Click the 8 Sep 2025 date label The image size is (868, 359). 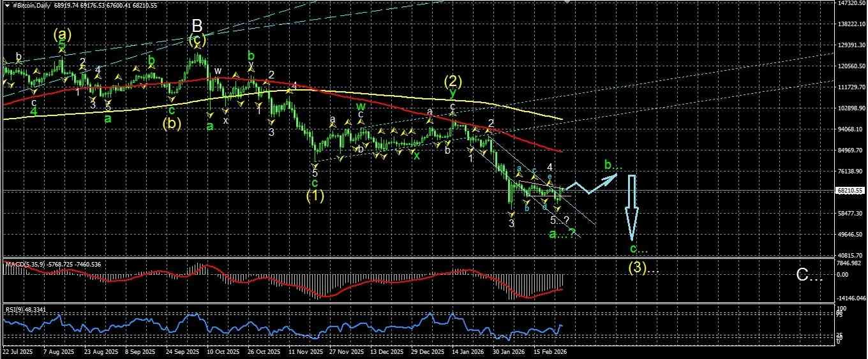pos(140,351)
